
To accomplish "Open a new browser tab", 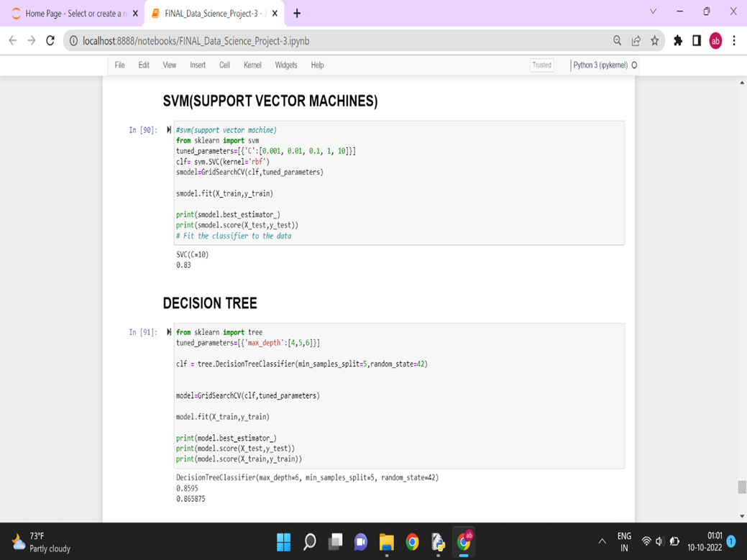I will (297, 14).
